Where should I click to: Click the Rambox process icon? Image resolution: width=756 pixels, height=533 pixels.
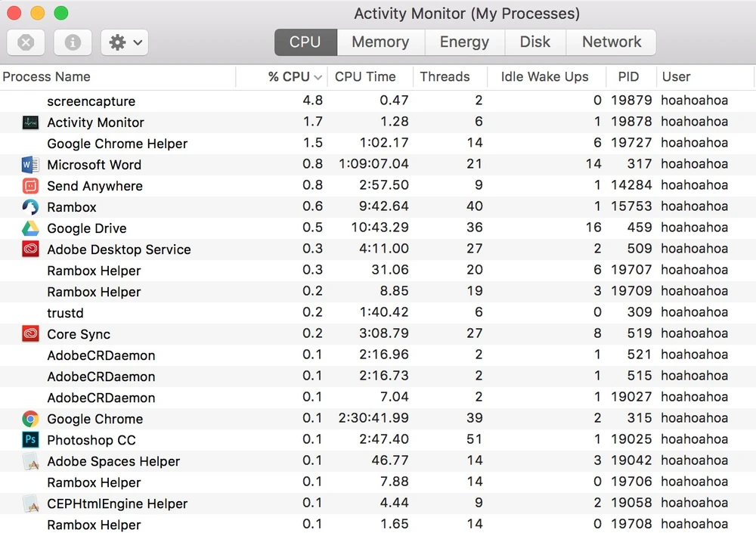point(30,206)
